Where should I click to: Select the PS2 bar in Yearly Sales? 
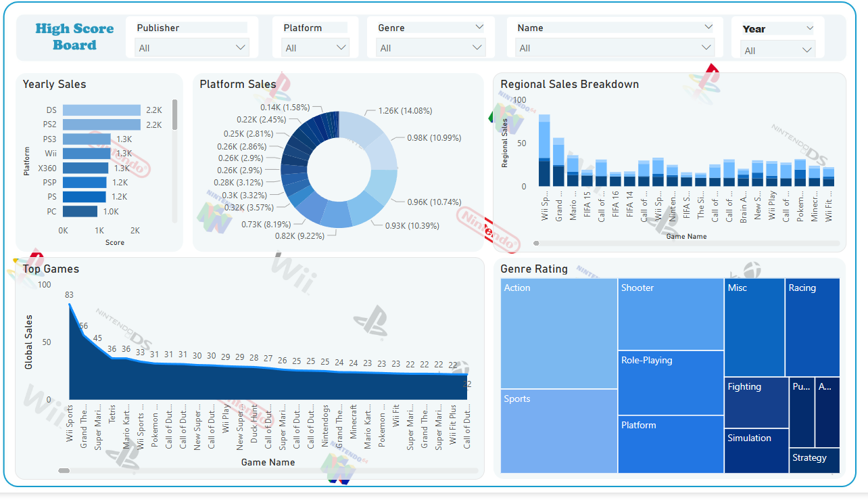(x=101, y=124)
